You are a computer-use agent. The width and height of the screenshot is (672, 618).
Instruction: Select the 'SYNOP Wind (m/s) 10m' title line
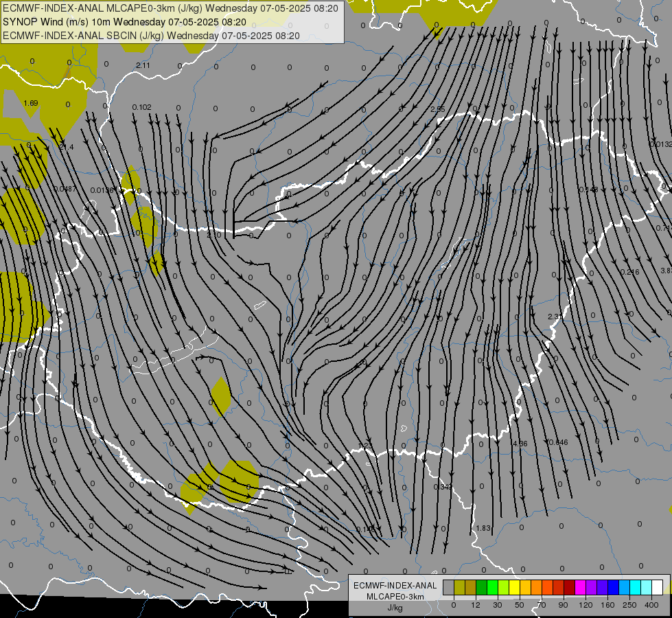pos(124,22)
